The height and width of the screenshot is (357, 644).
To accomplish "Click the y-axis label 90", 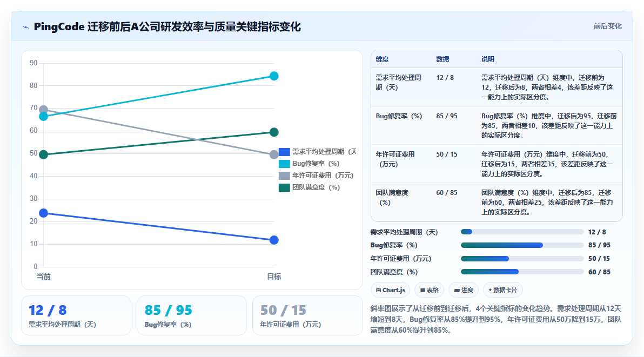I will tap(33, 63).
